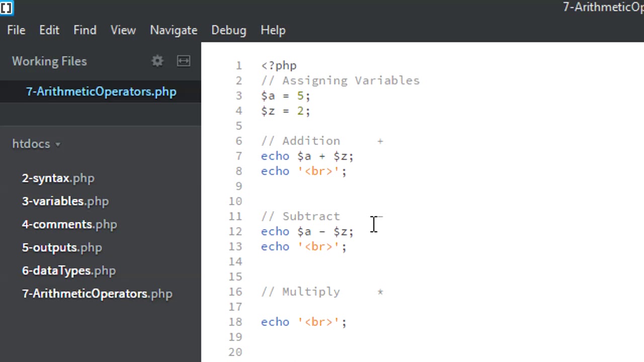Open 5-outputs.php from file tree
The width and height of the screenshot is (644, 362).
[62, 247]
